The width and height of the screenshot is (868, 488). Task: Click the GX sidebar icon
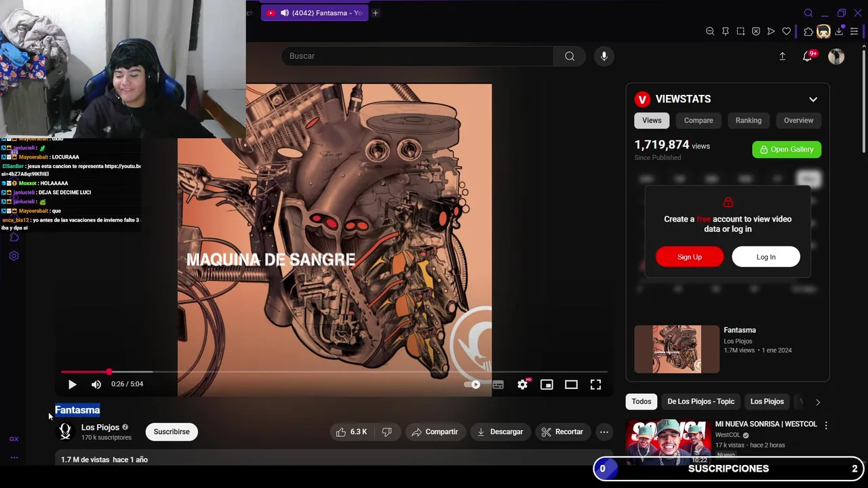coord(14,439)
